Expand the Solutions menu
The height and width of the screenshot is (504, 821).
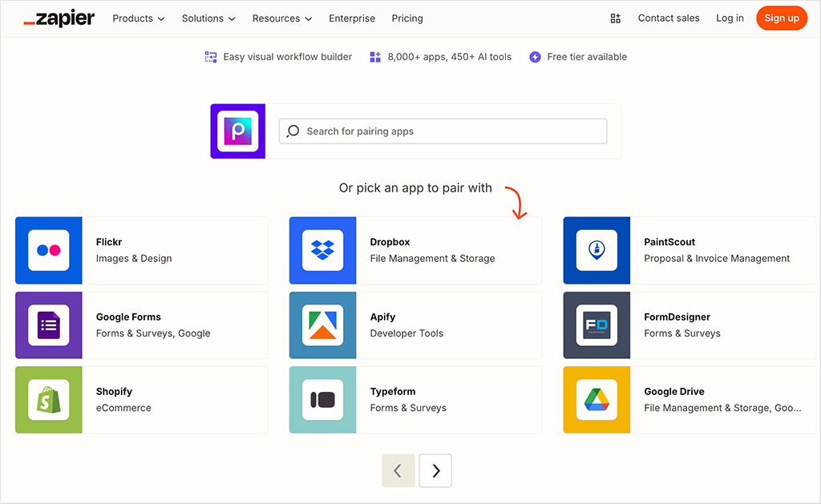coord(208,18)
